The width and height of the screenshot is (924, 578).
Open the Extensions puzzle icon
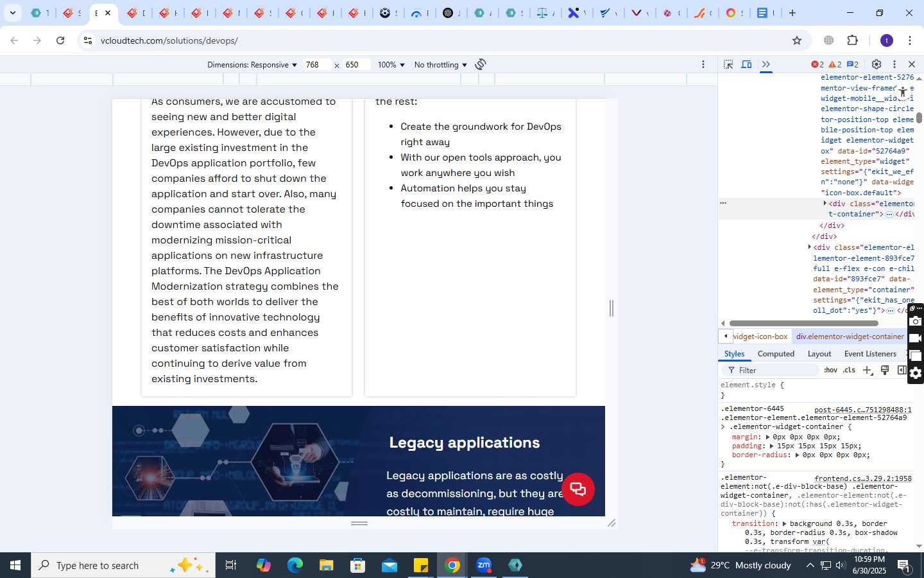[853, 40]
